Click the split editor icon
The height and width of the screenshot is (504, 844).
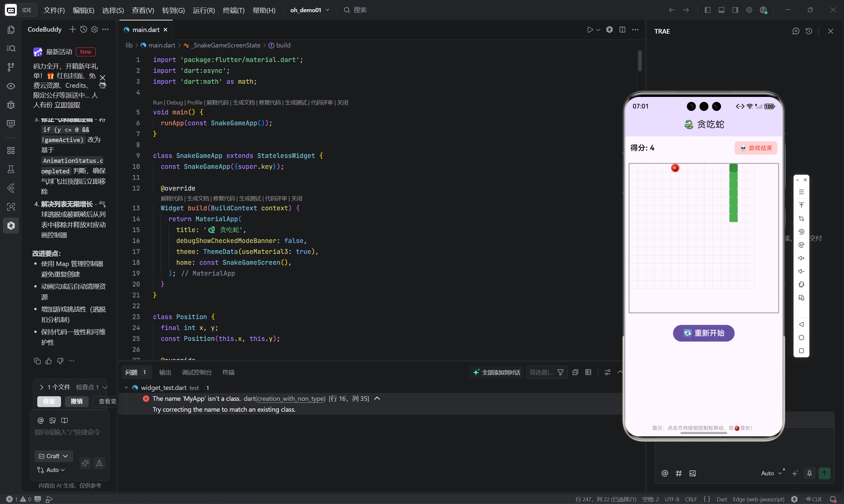pos(622,30)
